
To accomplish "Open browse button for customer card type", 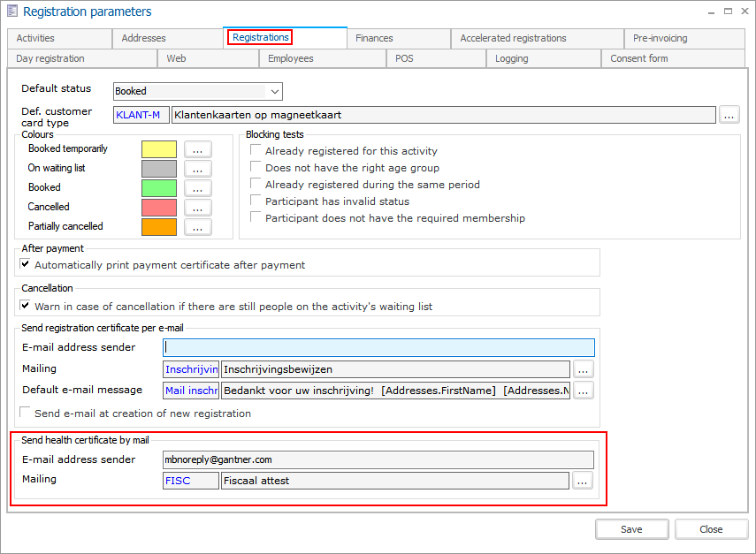I will click(729, 114).
